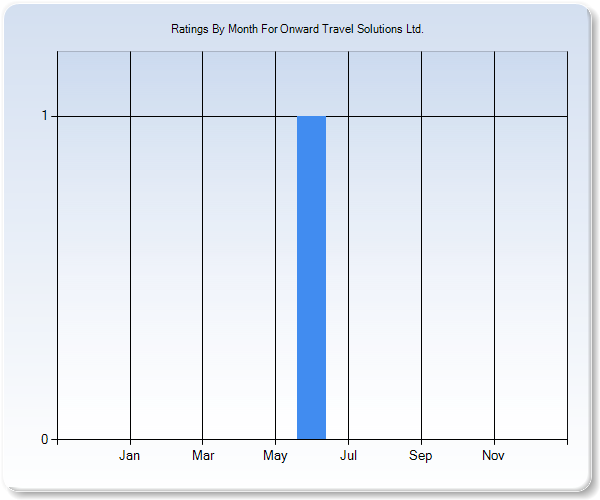Select the chart title 'Ratings By Month For Onward Travel Solutions Ltd.'

pos(297,29)
